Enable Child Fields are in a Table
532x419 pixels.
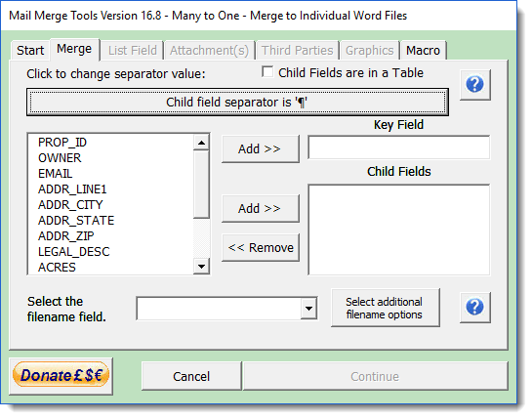267,72
